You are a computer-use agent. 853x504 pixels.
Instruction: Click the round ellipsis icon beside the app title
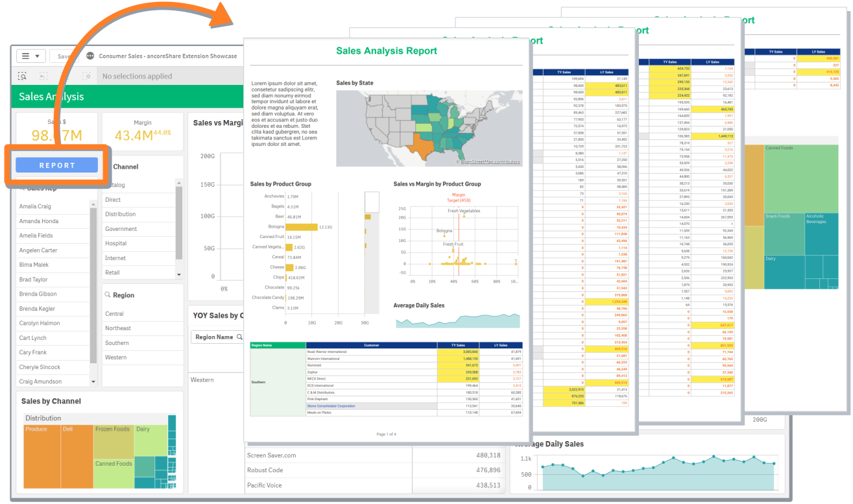[90, 56]
